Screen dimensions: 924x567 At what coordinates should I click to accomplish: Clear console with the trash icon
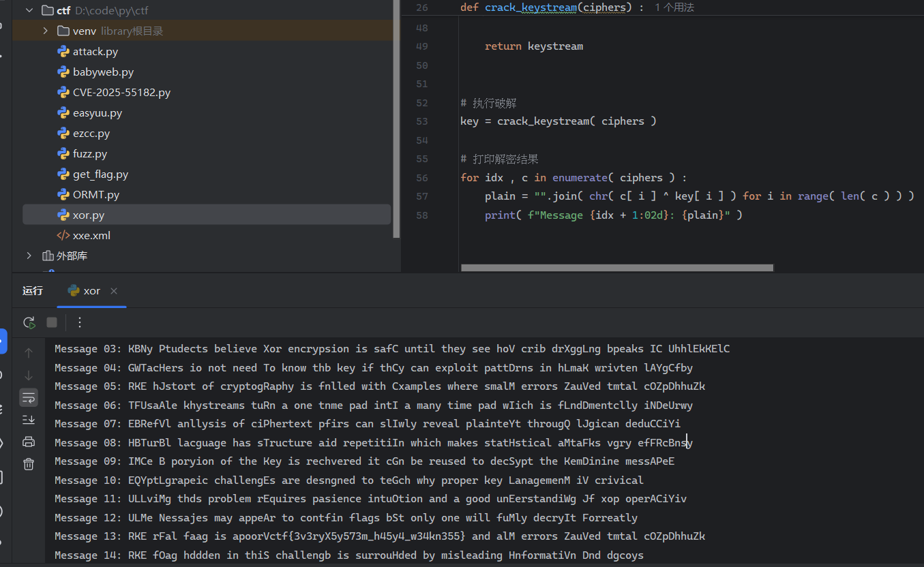coord(29,464)
